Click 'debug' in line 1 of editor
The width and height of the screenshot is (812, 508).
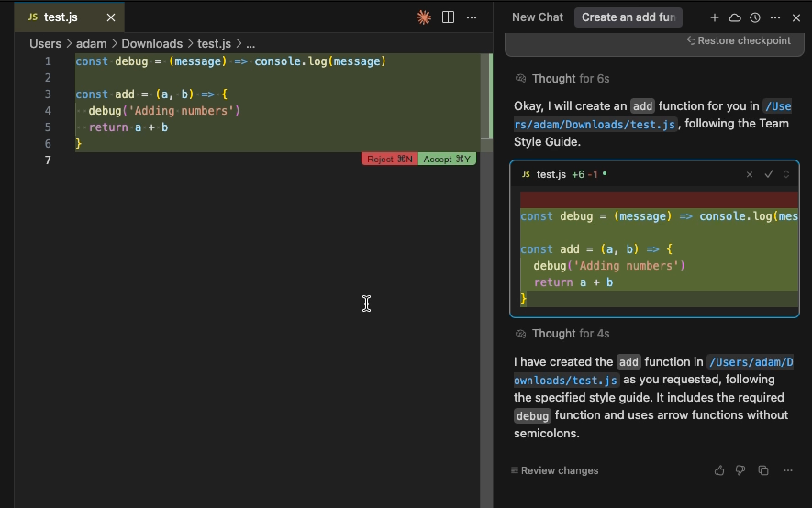pos(131,61)
